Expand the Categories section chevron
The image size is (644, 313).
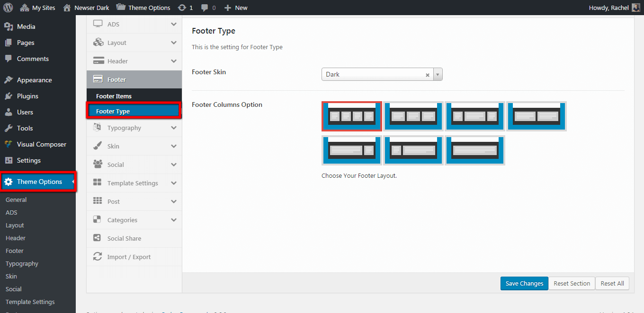click(174, 220)
